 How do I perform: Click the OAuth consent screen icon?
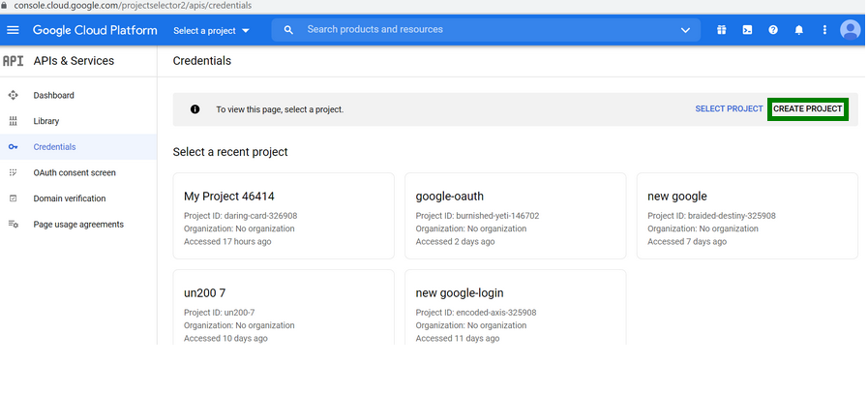pos(14,173)
